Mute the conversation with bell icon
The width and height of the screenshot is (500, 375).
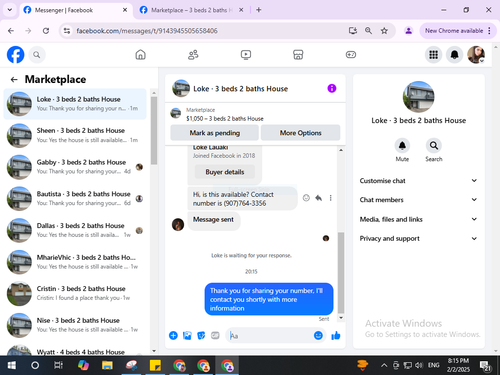coord(402,145)
